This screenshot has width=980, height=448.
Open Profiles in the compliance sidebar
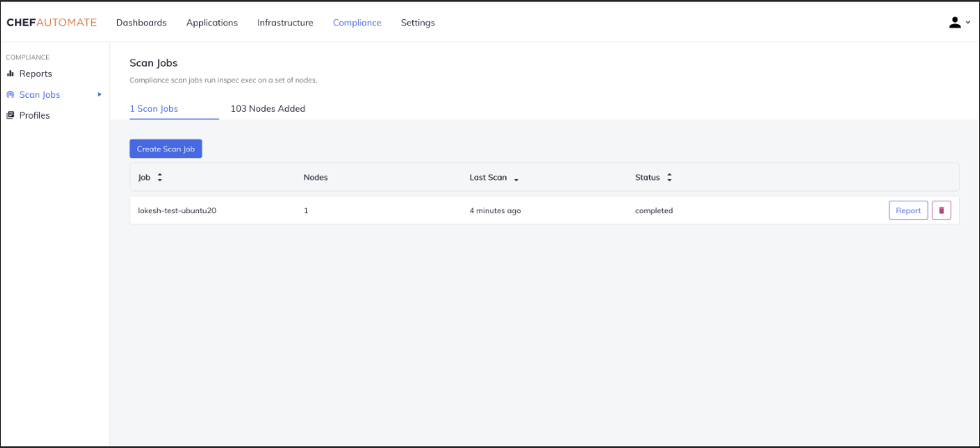[34, 115]
